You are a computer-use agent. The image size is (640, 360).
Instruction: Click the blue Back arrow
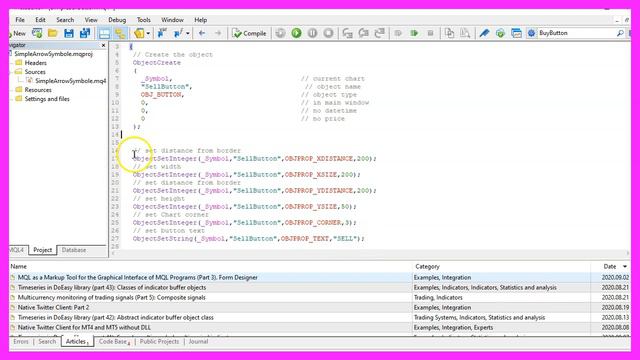202,33
